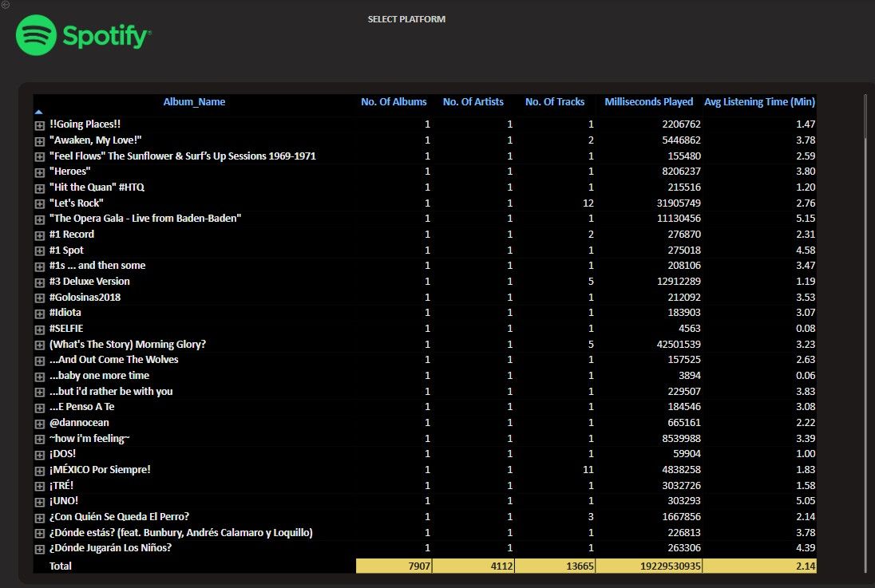Expand the ¡MÉXICO Por Siempre! row
This screenshot has width=875, height=588.
click(39, 471)
